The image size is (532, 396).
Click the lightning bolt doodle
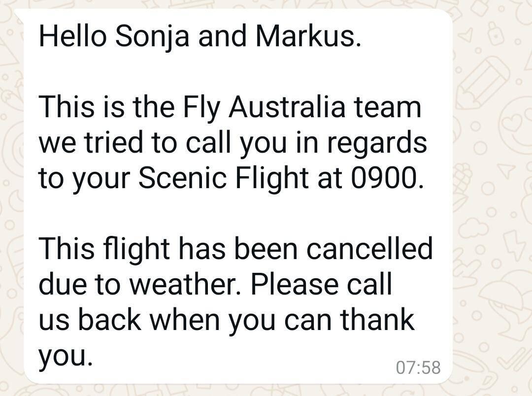[x=514, y=244]
